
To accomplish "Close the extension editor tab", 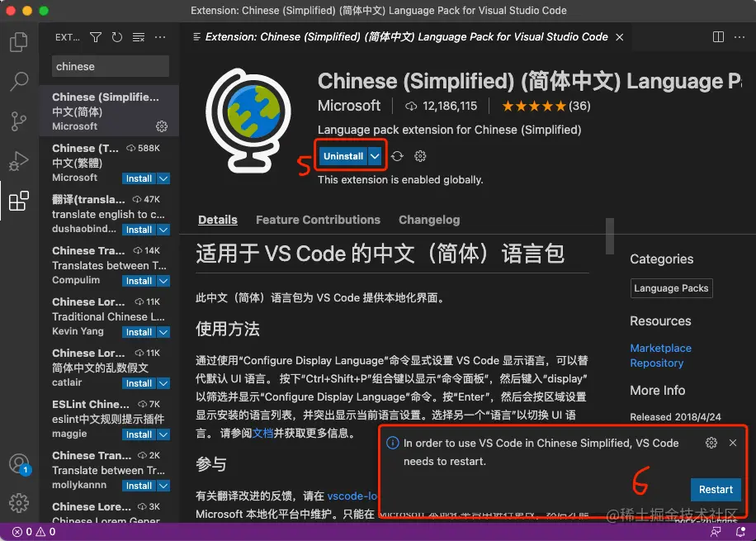I will pyautogui.click(x=620, y=37).
